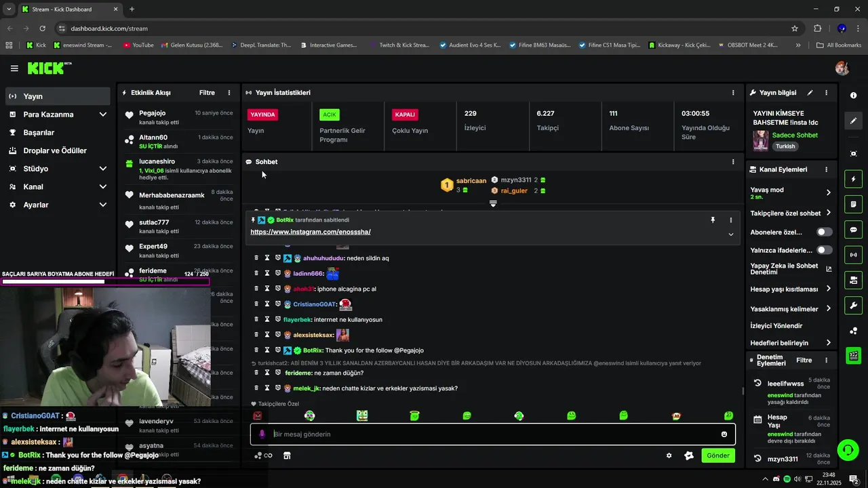Open the pinned Instagram enosssha link
Screen dimensions: 868x488
click(311, 232)
